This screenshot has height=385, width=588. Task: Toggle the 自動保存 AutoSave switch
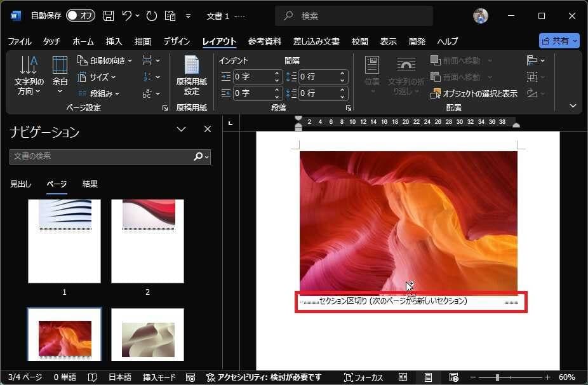tap(80, 15)
